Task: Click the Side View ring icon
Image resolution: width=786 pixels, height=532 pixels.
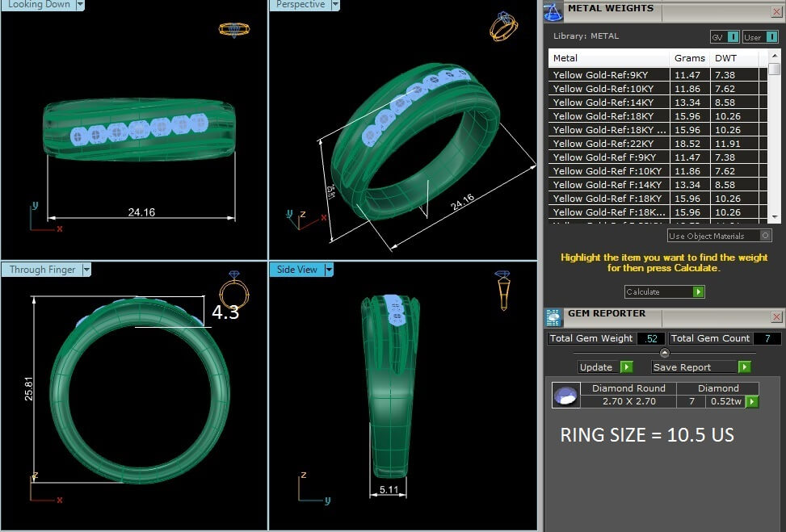Action: 502,290
